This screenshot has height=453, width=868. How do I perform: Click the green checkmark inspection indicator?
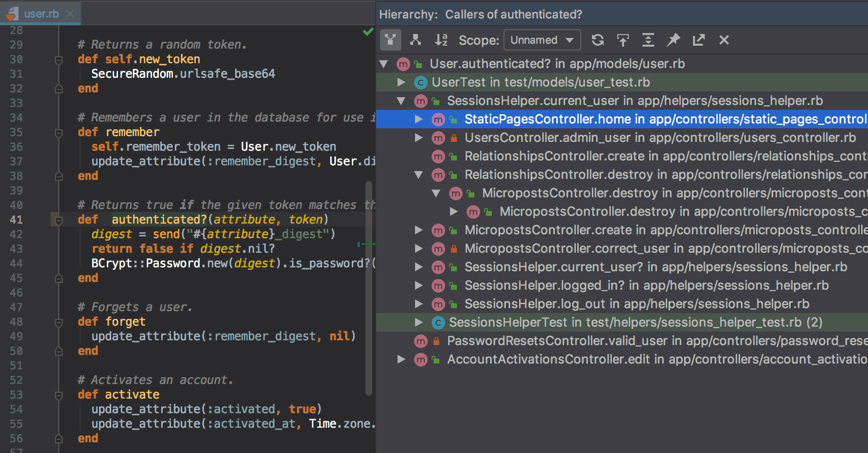(x=367, y=32)
